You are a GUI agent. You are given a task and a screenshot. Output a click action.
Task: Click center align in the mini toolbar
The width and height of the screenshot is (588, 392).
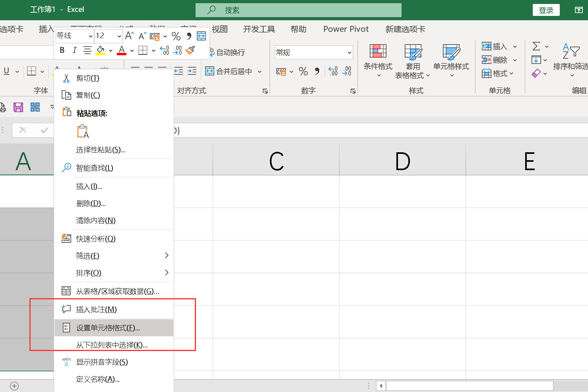pyautogui.click(x=87, y=50)
